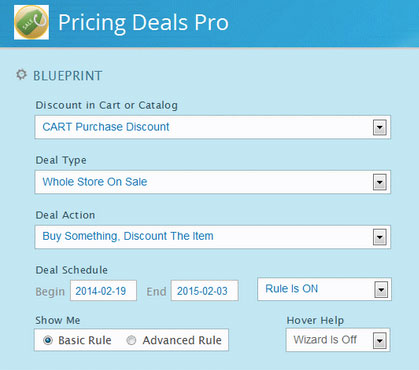Click the Discount in Cart or Catalog select box
The height and width of the screenshot is (370, 419).
213,127
